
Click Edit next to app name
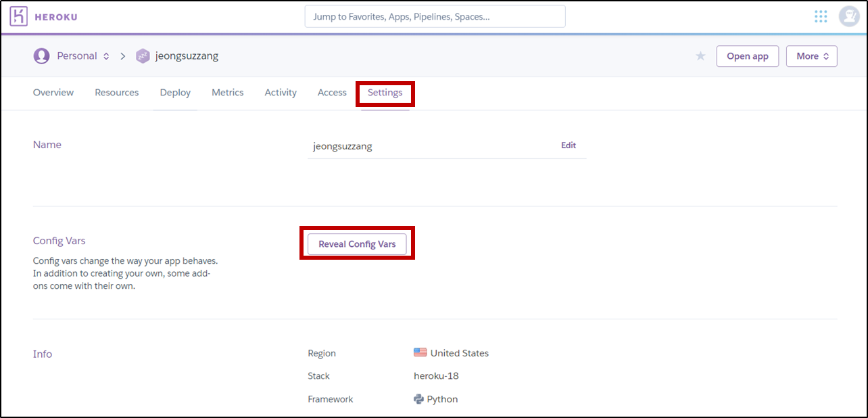[x=569, y=145]
